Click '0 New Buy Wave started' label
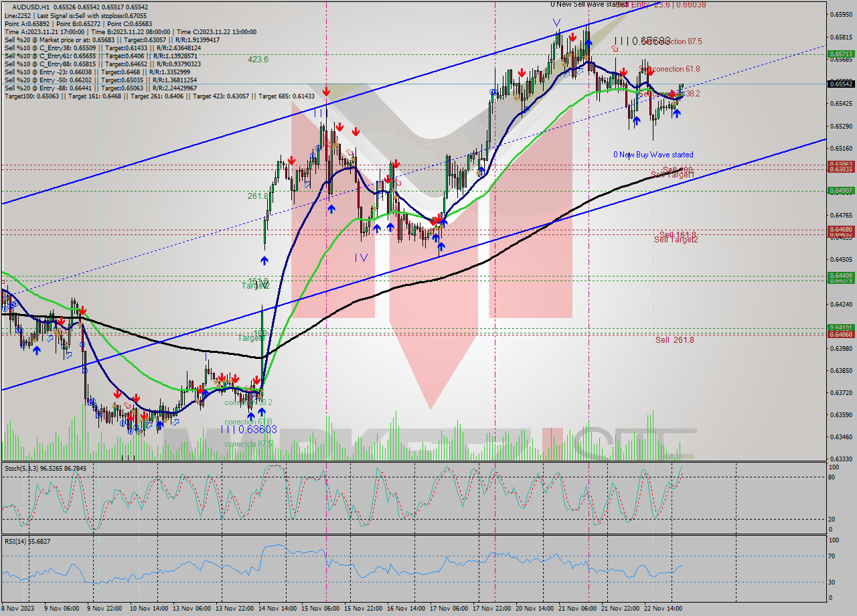857x616 pixels. pyautogui.click(x=653, y=155)
